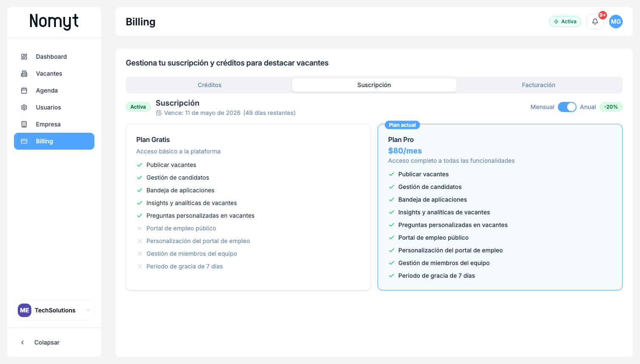The image size is (640, 364).
Task: Click the ME company avatar in the switcher
Action: (x=25, y=310)
